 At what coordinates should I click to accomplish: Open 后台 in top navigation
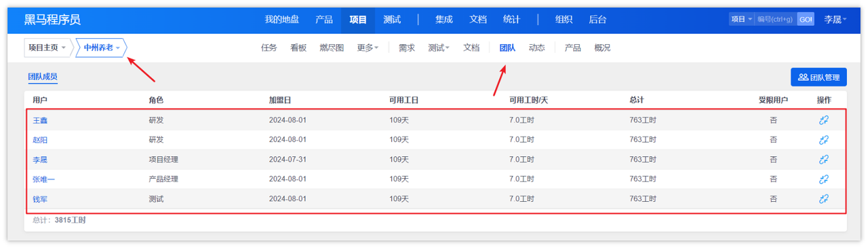click(x=598, y=20)
